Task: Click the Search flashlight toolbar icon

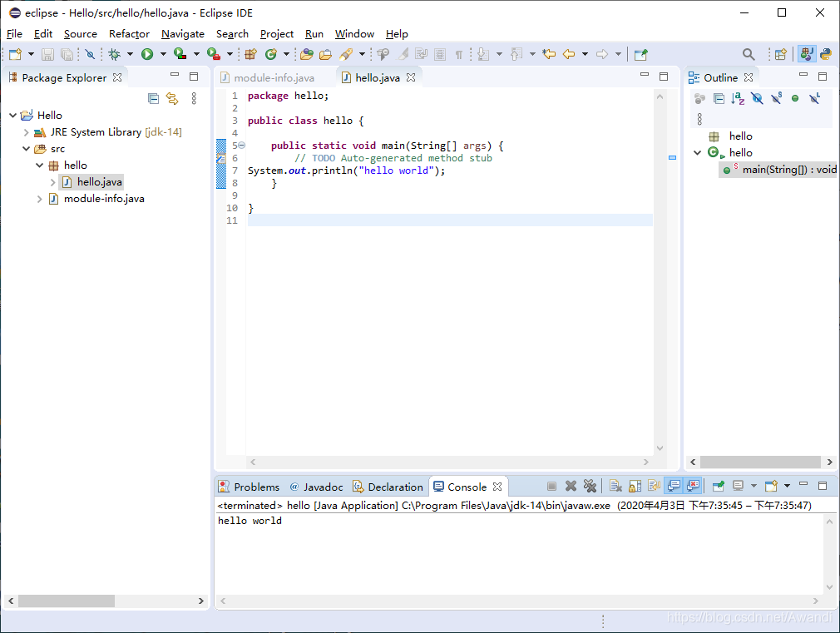Action: pyautogui.click(x=346, y=54)
